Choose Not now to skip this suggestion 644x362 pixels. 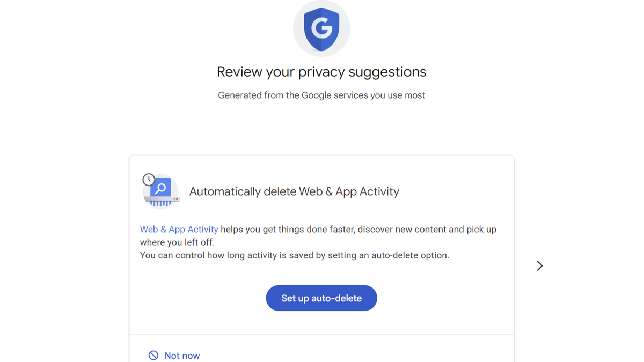coord(182,355)
